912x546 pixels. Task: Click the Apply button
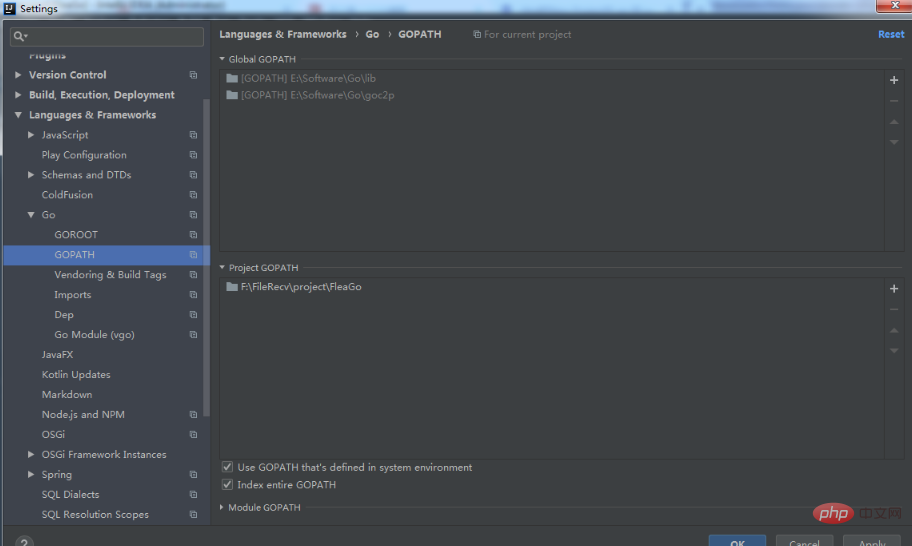point(872,541)
